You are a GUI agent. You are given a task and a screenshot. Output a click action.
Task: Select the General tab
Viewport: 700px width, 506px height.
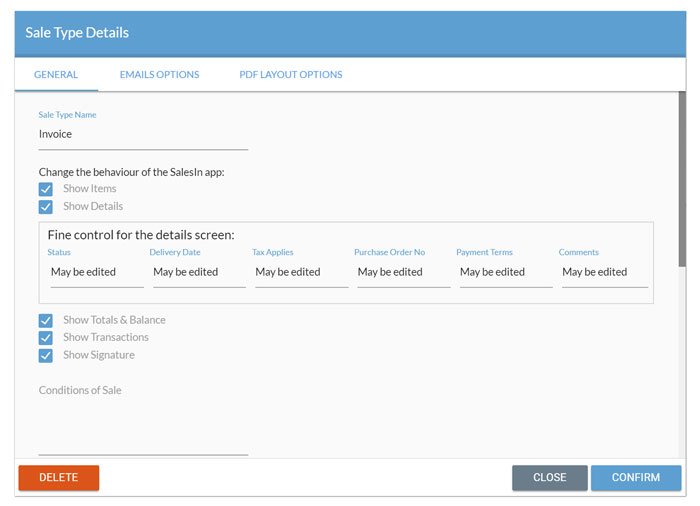[x=56, y=75]
